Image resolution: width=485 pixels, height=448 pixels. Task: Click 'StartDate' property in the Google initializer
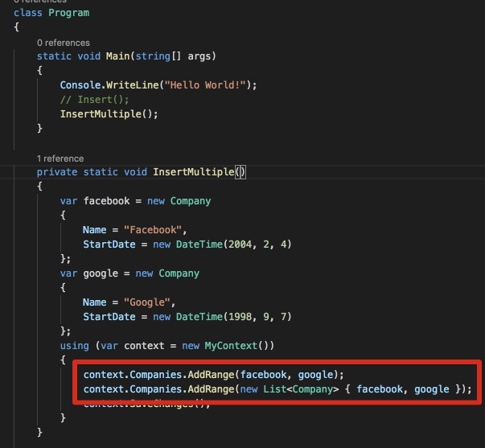[109, 317]
